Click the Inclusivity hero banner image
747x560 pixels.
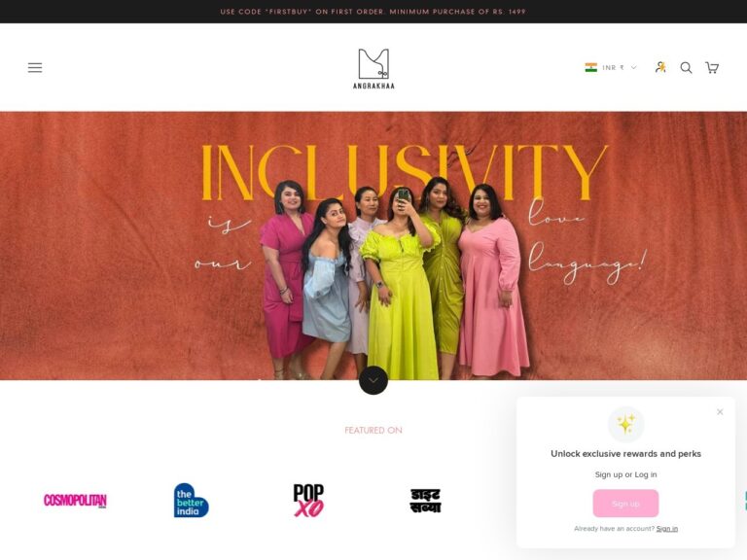[x=373, y=246]
